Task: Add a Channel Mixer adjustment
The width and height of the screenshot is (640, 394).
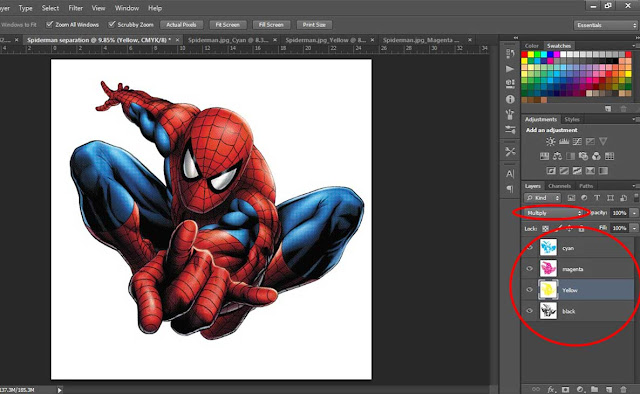Action: pyautogui.click(x=596, y=156)
